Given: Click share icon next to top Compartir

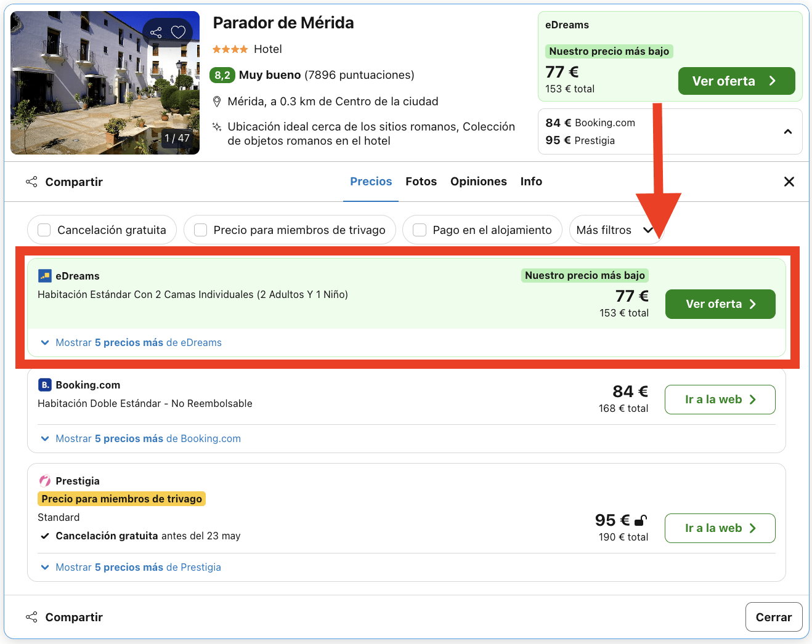Looking at the screenshot, I should tap(31, 182).
